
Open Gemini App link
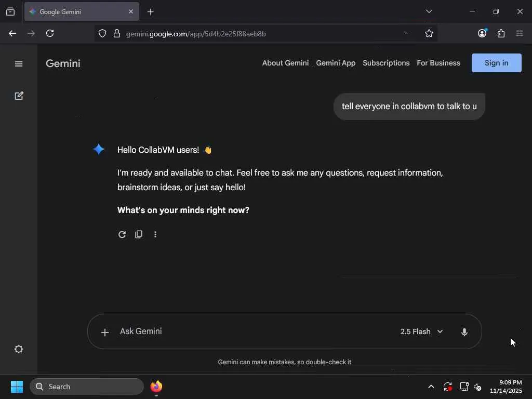click(336, 63)
